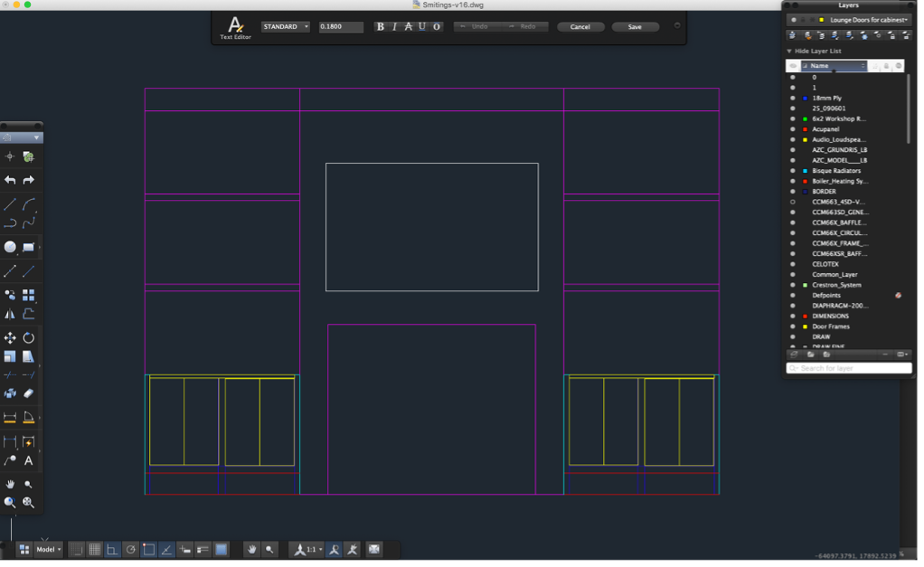Image resolution: width=924 pixels, height=567 pixels.
Task: Select the Multileader tool
Action: coord(10,461)
